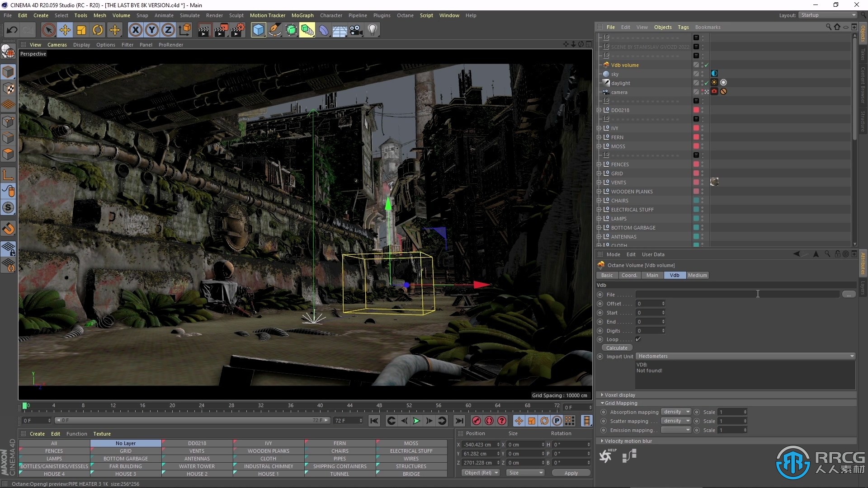Open the Layout Startup dropdown
This screenshot has width=868, height=488.
click(x=828, y=15)
